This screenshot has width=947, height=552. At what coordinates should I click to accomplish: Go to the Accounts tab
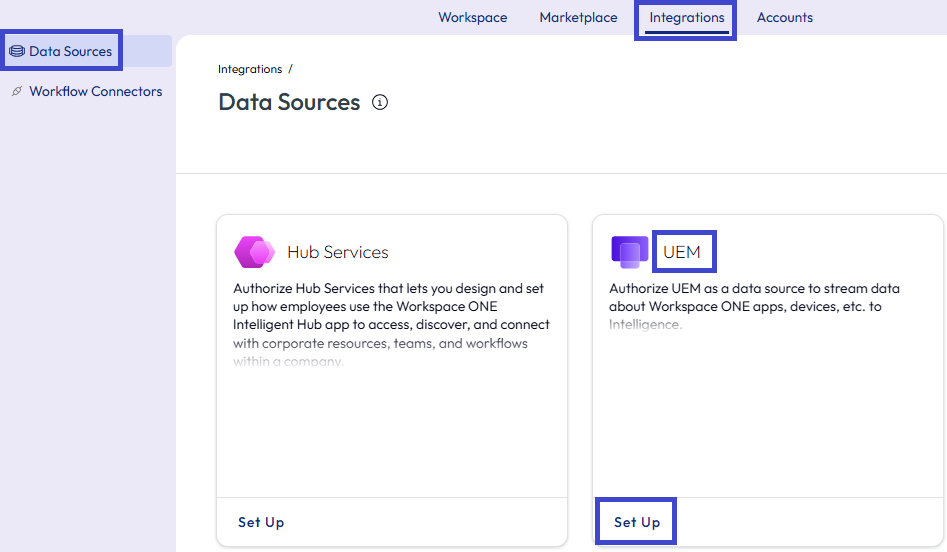pyautogui.click(x=785, y=18)
